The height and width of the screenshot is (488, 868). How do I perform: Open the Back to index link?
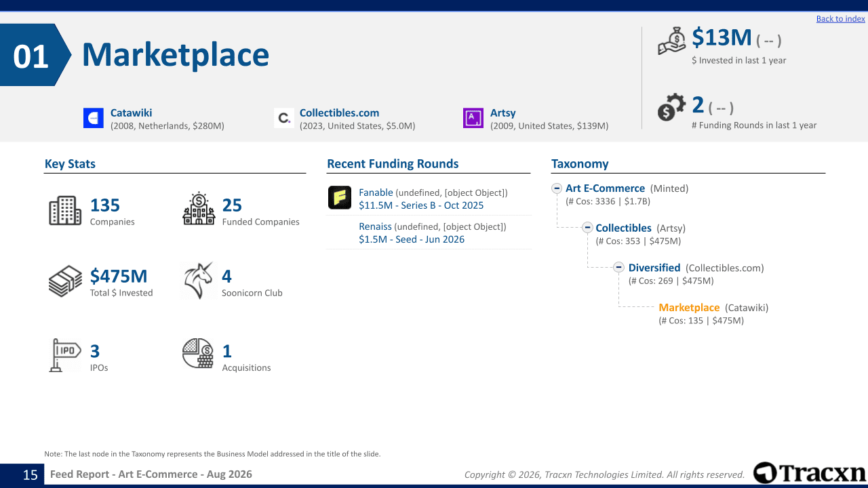tap(841, 19)
